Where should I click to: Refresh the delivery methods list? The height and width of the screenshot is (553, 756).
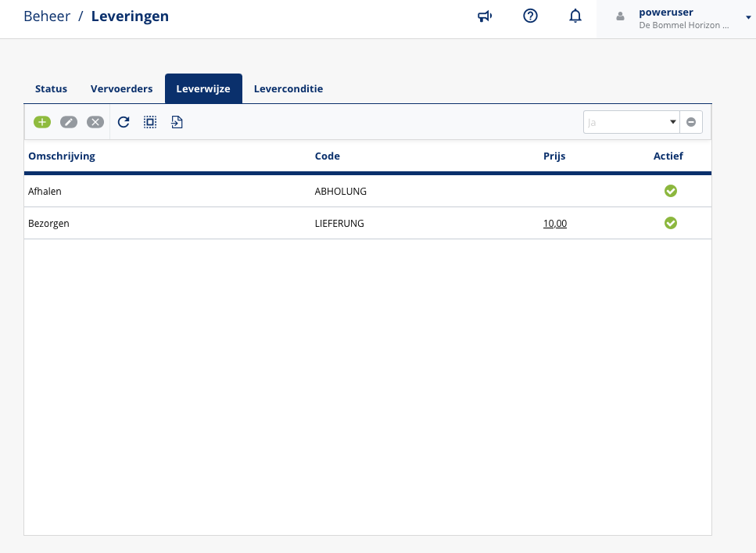[124, 122]
